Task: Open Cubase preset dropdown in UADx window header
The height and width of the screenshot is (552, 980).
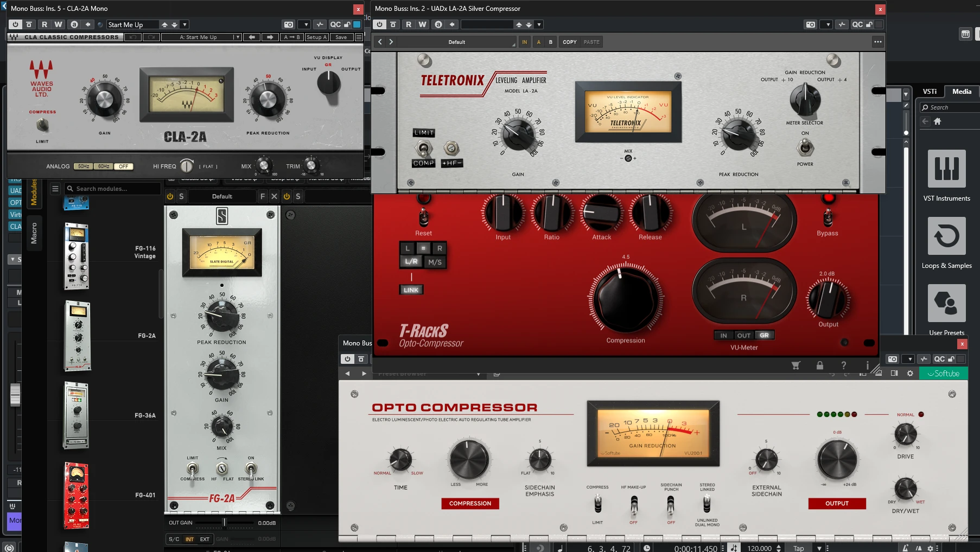Action: [x=539, y=24]
